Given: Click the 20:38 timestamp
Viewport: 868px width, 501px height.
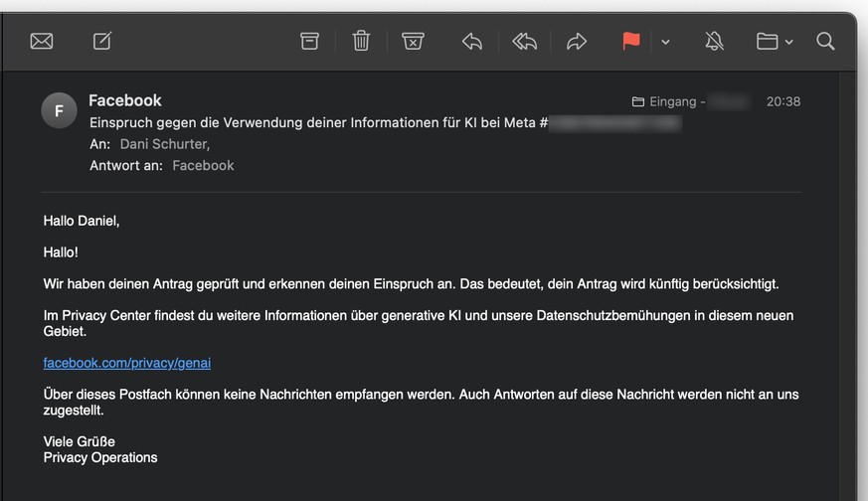Looking at the screenshot, I should 783,101.
